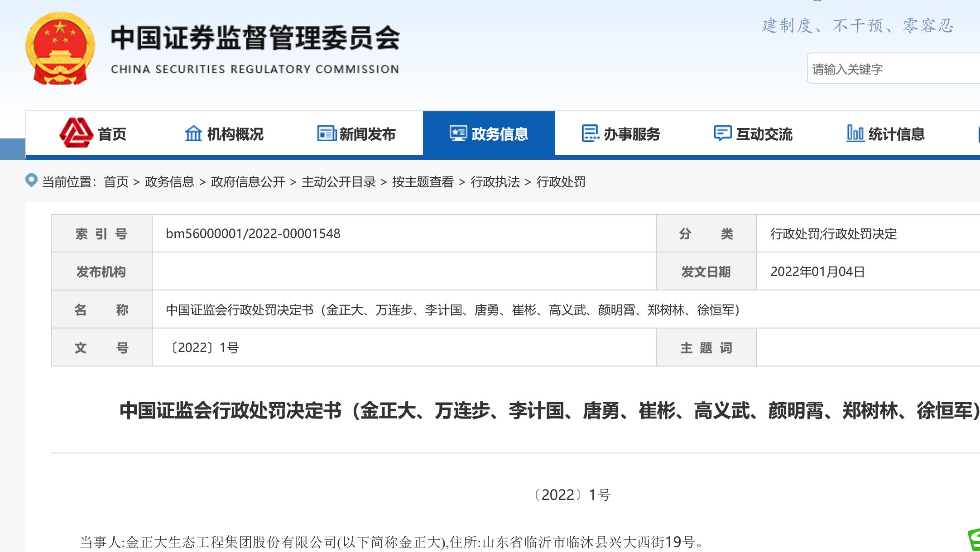980x552 pixels.
Task: Go to 首页 in the breadcrumb
Action: coord(116,182)
